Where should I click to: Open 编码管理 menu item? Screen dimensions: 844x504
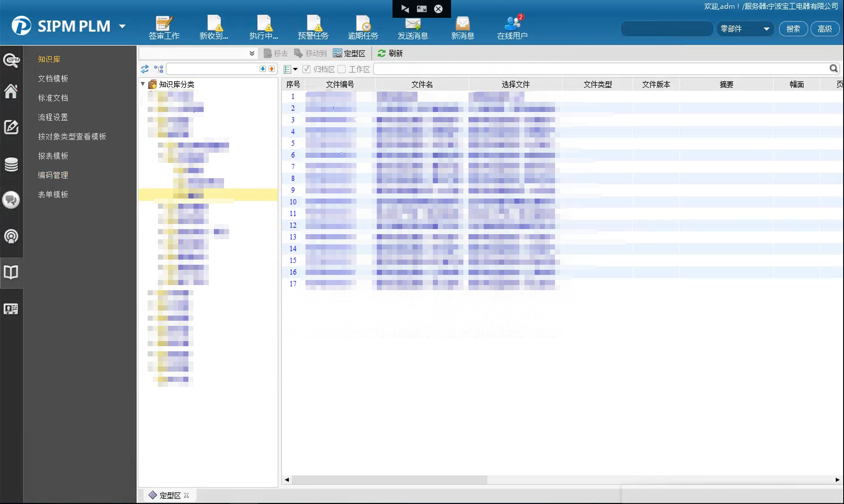[53, 175]
